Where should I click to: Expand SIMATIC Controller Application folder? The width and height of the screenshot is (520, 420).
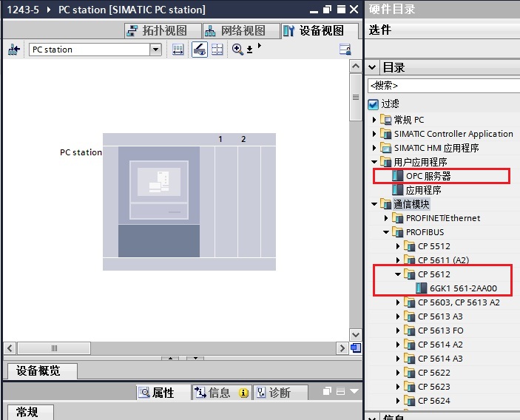(374, 134)
